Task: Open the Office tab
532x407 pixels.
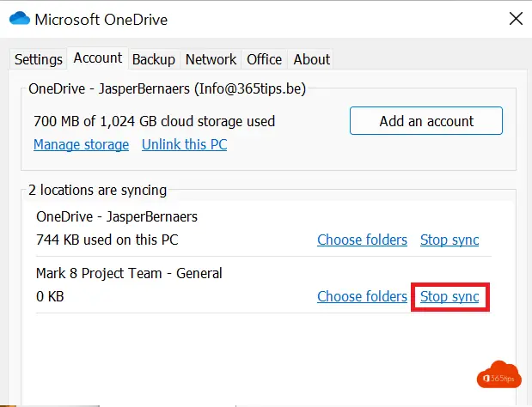Action: click(265, 59)
